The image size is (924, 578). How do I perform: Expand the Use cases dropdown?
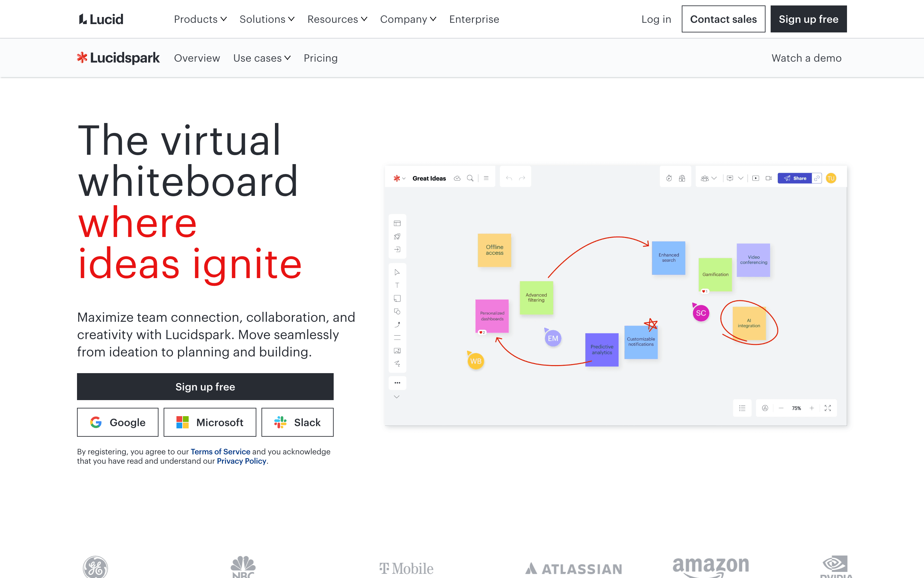(x=262, y=58)
